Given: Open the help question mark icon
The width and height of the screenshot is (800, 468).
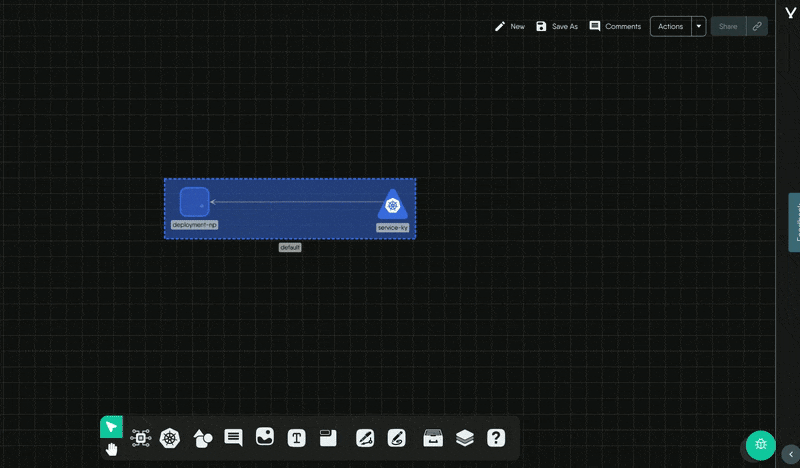Looking at the screenshot, I should pyautogui.click(x=496, y=437).
